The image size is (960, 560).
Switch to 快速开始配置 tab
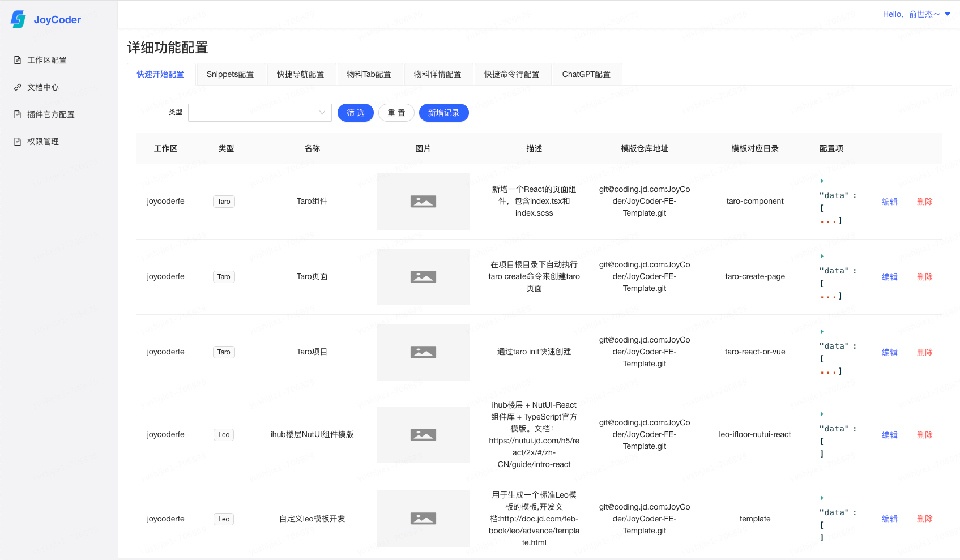tap(160, 74)
